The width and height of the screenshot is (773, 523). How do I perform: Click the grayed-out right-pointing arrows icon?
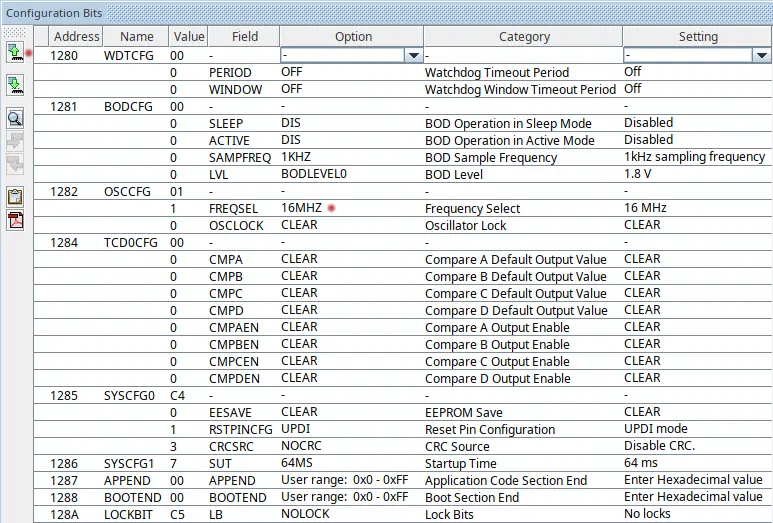15,141
